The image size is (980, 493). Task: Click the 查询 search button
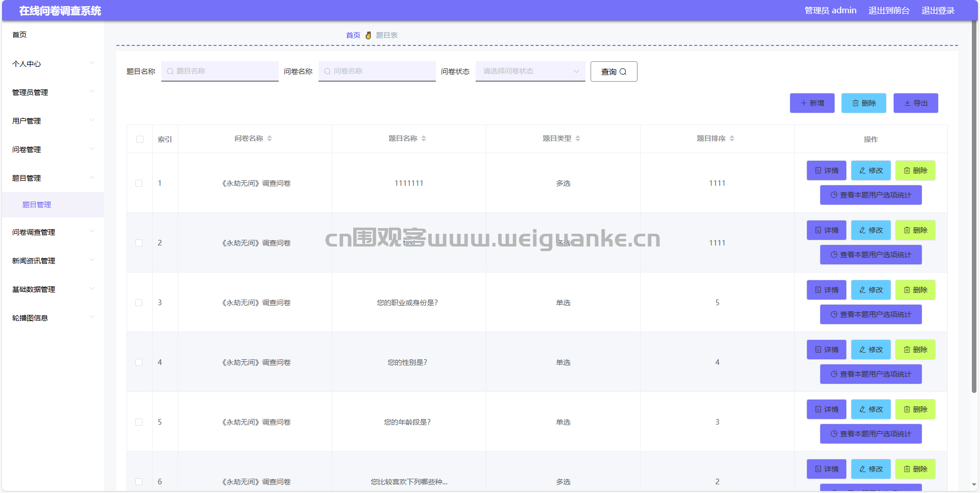tap(614, 71)
